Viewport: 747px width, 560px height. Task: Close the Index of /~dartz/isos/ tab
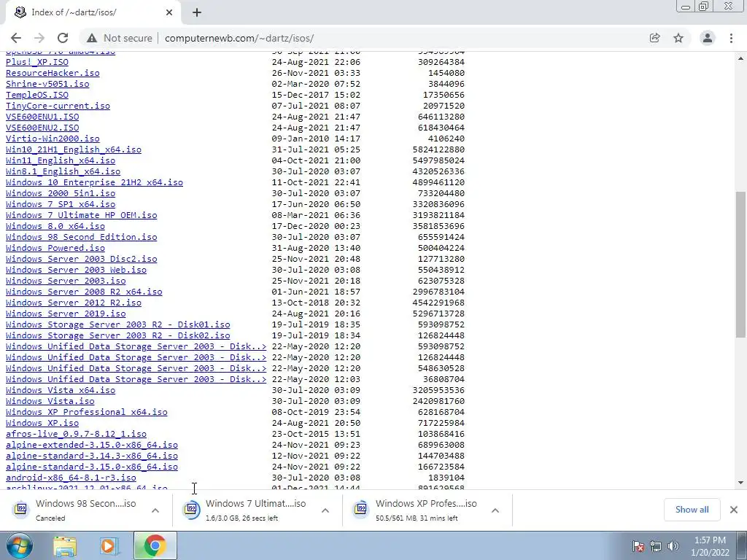point(169,12)
